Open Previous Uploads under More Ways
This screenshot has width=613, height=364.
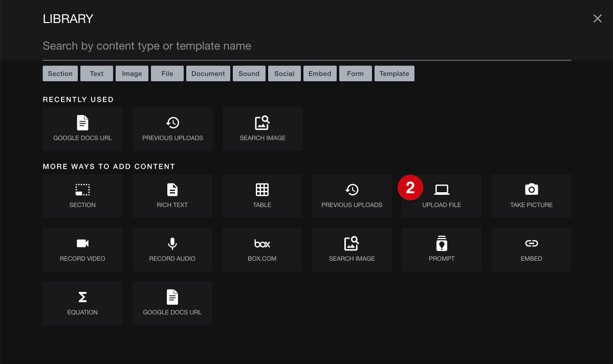(x=352, y=196)
